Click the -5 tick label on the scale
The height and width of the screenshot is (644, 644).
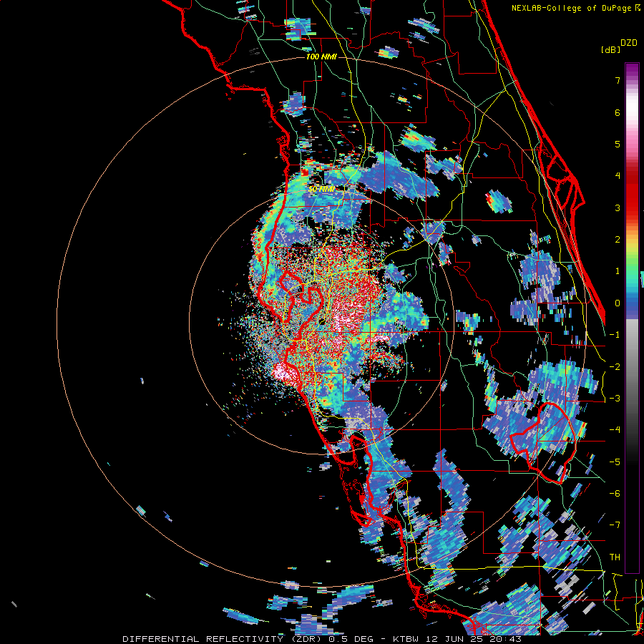point(615,462)
